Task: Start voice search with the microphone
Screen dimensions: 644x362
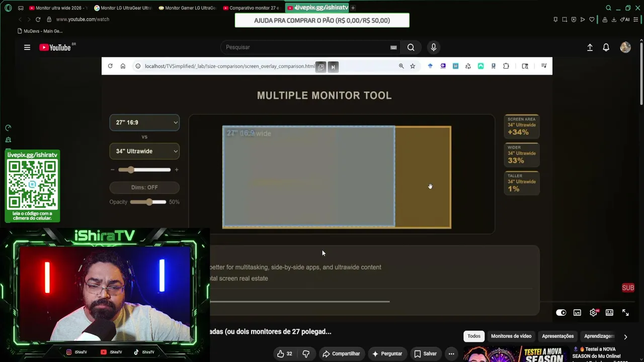Action: pyautogui.click(x=434, y=47)
